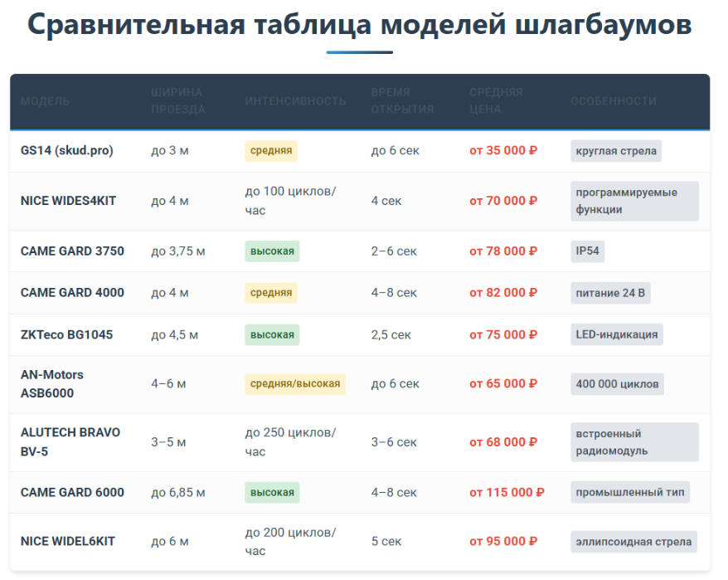Click the '4 сек' opening time cell

click(x=386, y=201)
